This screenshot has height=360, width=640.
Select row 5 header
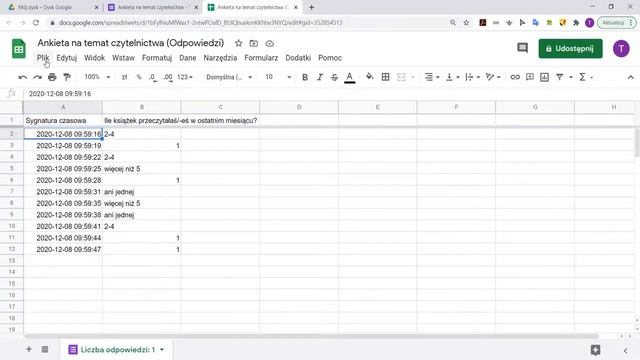(x=11, y=168)
